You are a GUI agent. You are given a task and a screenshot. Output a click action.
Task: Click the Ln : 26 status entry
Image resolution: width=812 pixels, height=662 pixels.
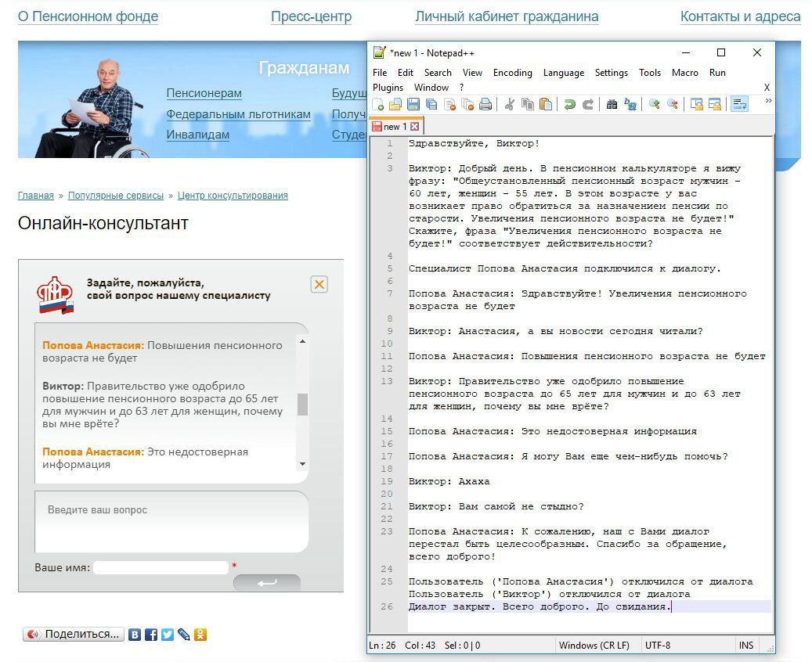coord(382,646)
